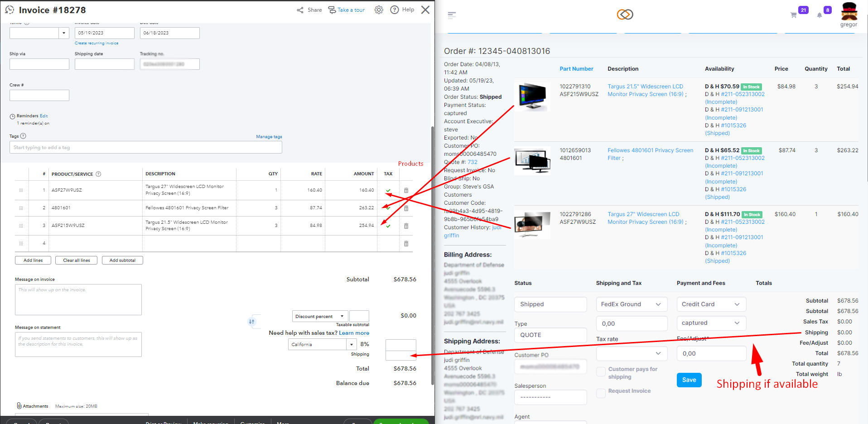Viewport: 868px width, 424px height.
Task: Click the Part Number column header
Action: [576, 69]
